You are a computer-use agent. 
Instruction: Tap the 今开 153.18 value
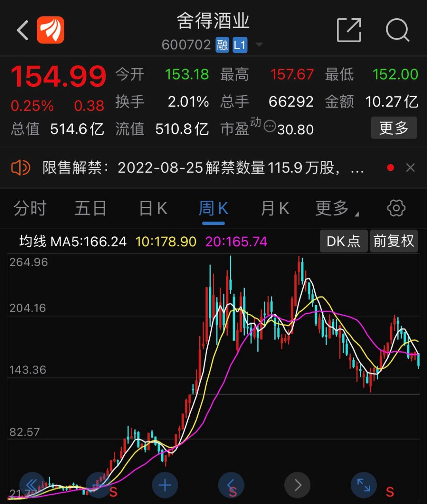[x=187, y=74]
